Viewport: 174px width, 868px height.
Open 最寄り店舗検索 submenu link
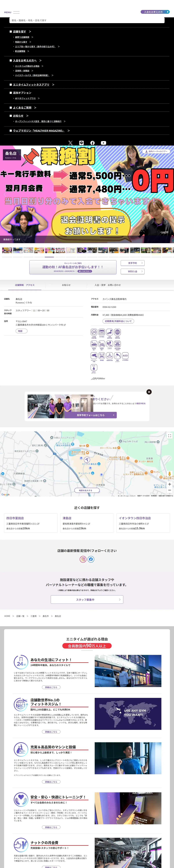22,37
